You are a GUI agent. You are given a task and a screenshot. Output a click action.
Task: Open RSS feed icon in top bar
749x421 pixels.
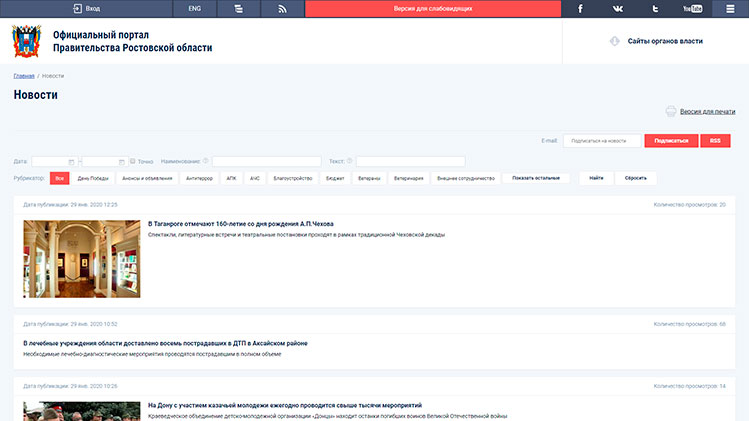282,9
